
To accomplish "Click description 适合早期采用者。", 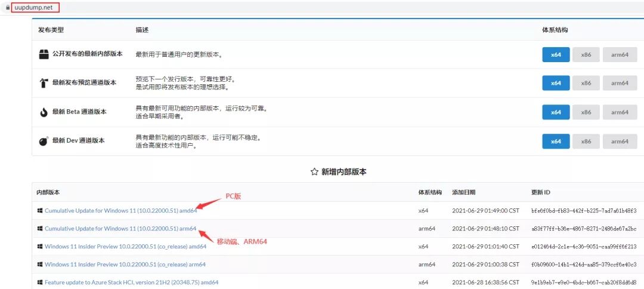I will [x=159, y=116].
